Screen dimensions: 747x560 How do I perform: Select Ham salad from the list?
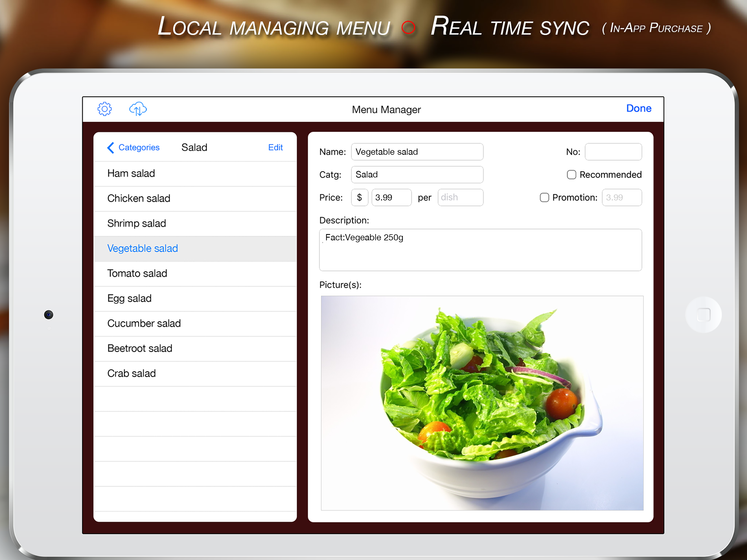tap(131, 174)
